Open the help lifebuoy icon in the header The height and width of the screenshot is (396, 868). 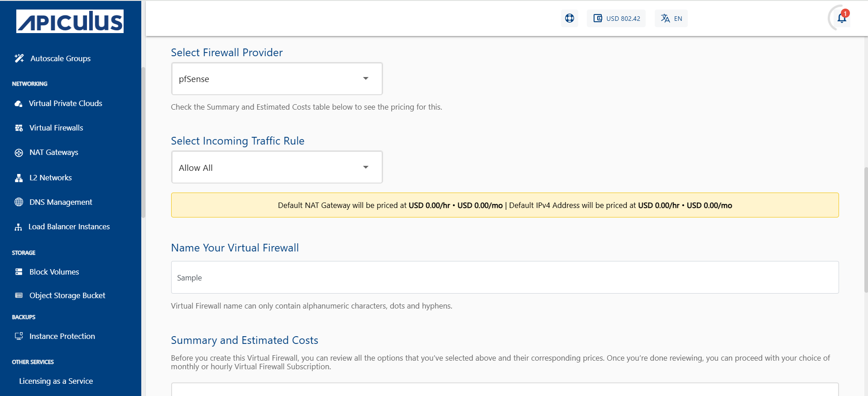[x=569, y=18]
